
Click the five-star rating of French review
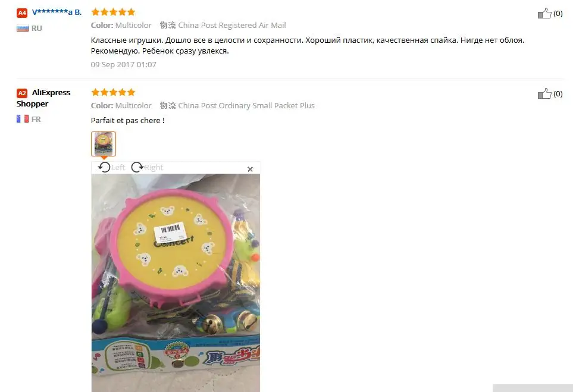click(113, 92)
